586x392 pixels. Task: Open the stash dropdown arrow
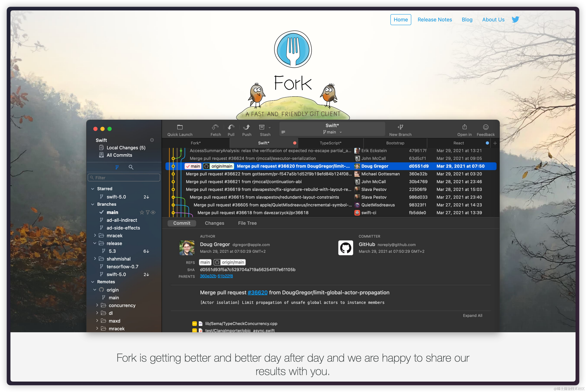(270, 127)
